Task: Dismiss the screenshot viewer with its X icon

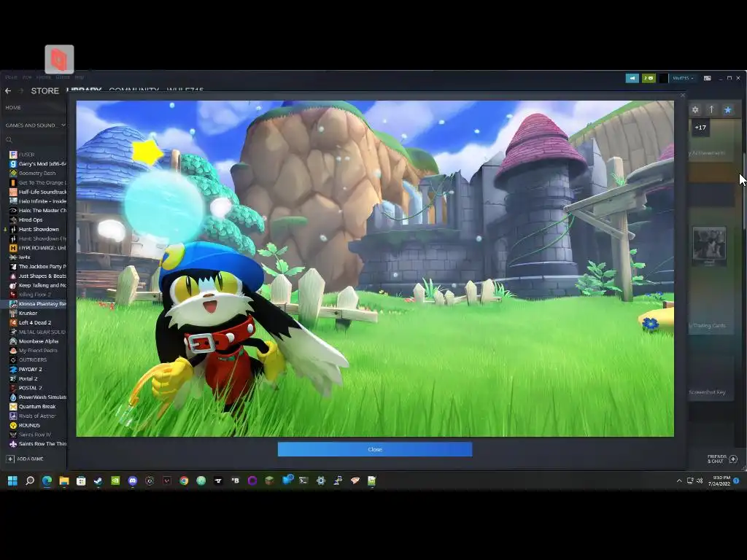Action: pos(683,96)
